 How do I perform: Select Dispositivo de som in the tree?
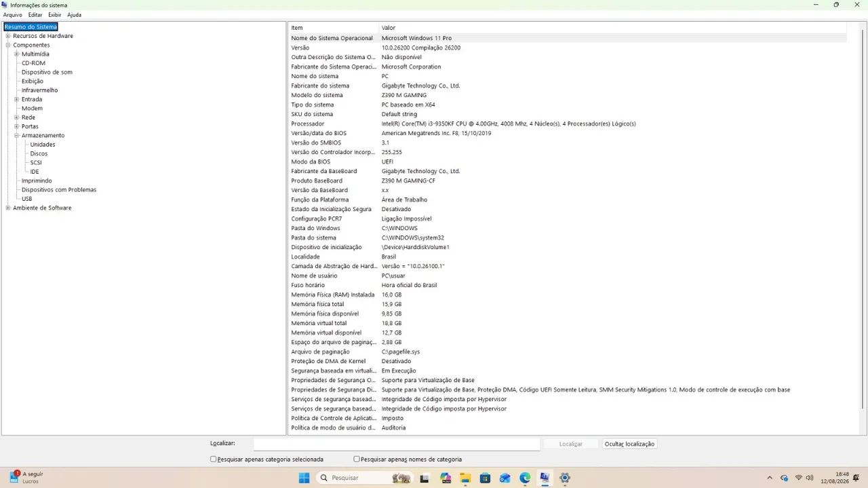coord(47,72)
